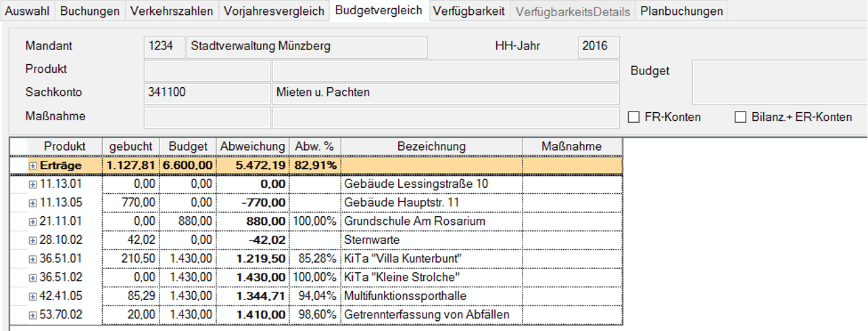Enable the FR-Konten checkbox
Screen dimensions: 868x331
(633, 118)
